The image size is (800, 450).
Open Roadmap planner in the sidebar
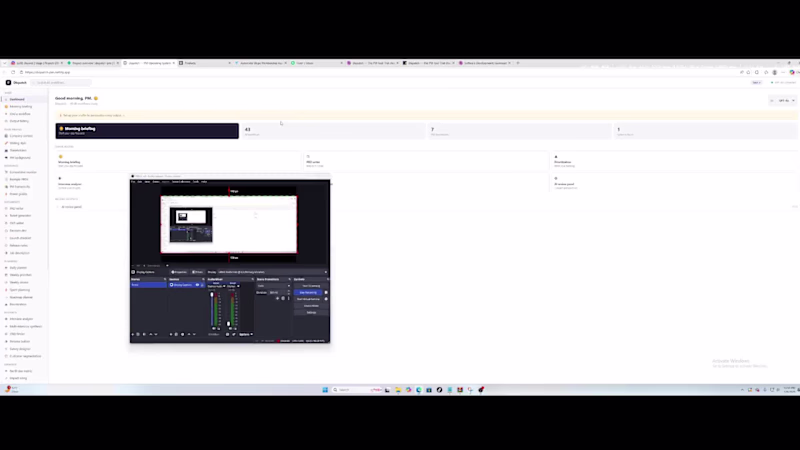21,297
